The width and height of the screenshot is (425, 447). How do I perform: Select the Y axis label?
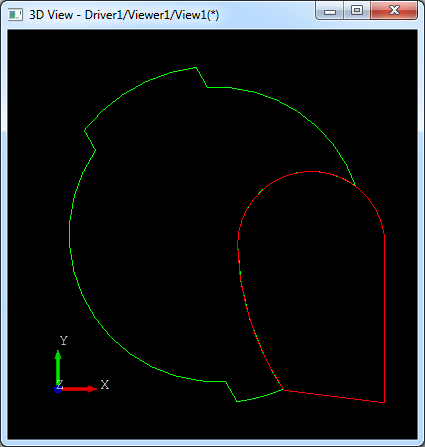click(64, 340)
